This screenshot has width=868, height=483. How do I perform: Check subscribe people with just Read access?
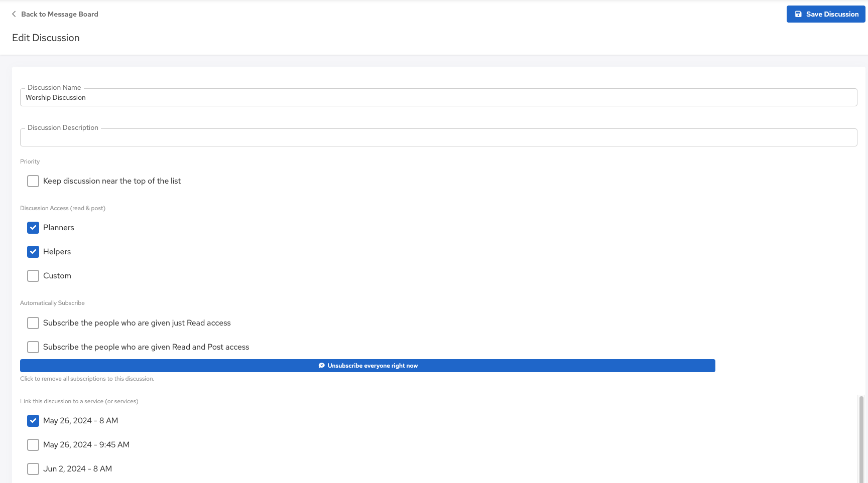(33, 323)
